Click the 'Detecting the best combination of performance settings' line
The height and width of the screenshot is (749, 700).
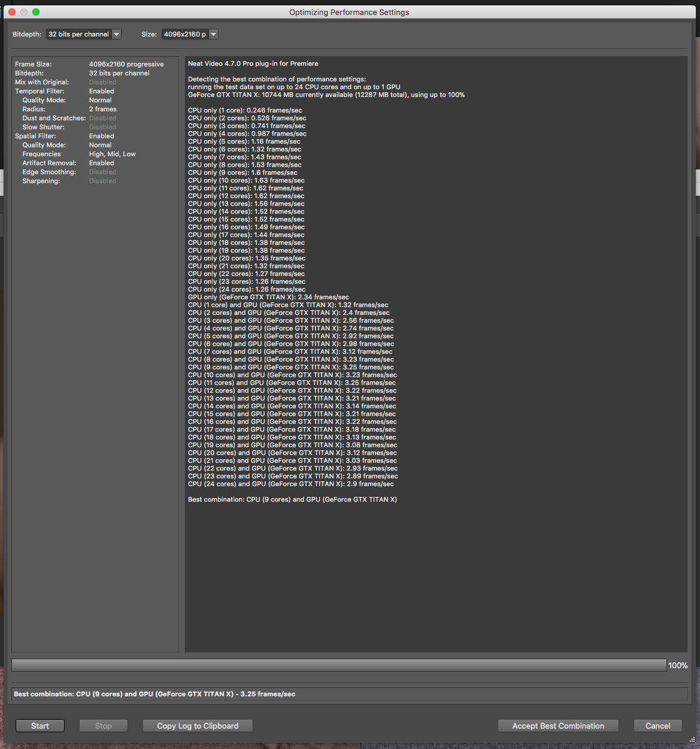pos(277,79)
